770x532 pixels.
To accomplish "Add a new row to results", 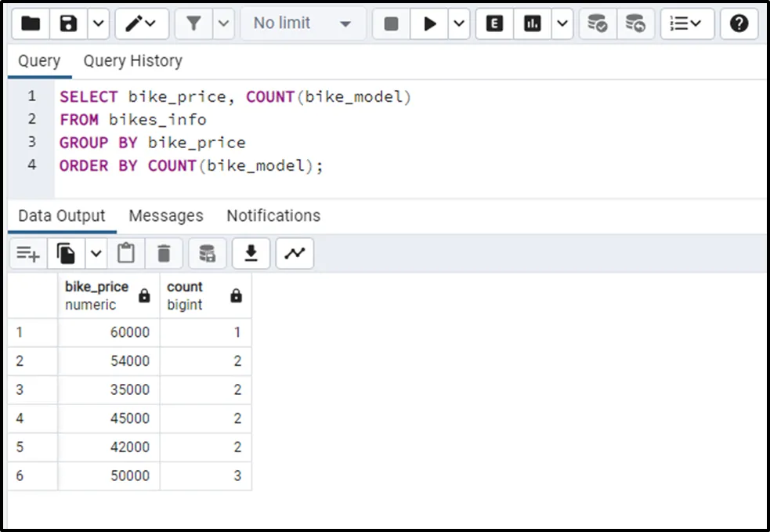I will [28, 253].
